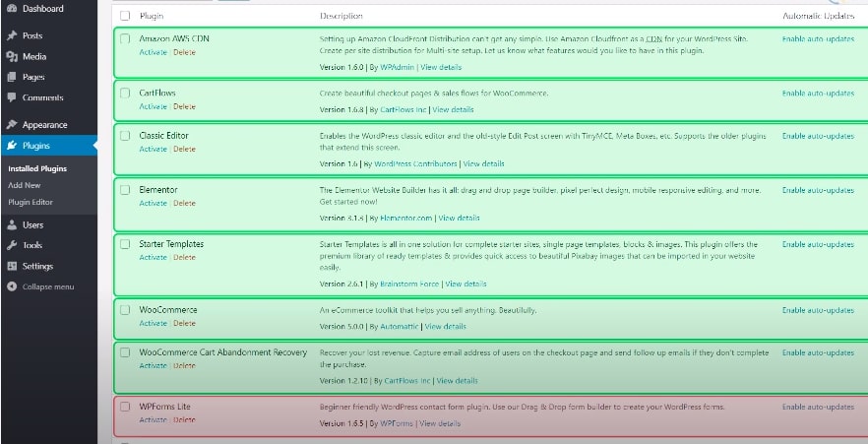Open the Plugin Editor submenu item

(31, 202)
